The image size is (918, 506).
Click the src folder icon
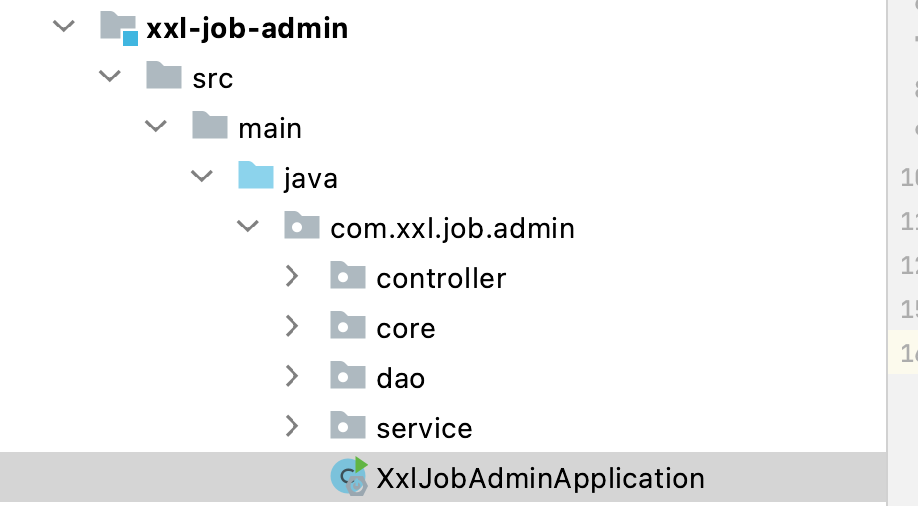tap(164, 77)
